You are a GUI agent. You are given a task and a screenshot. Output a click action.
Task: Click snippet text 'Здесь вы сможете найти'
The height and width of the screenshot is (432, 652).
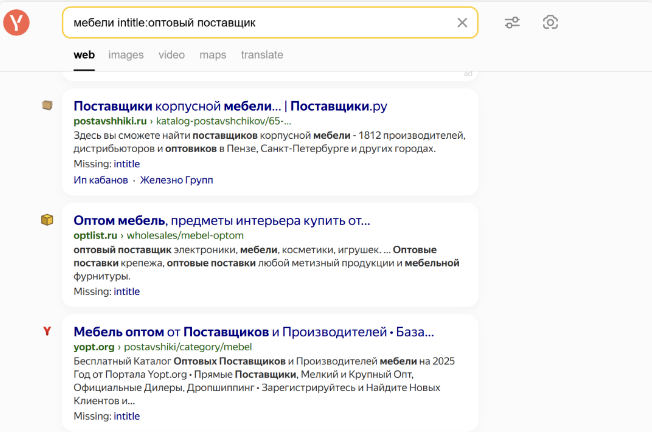[132, 136]
